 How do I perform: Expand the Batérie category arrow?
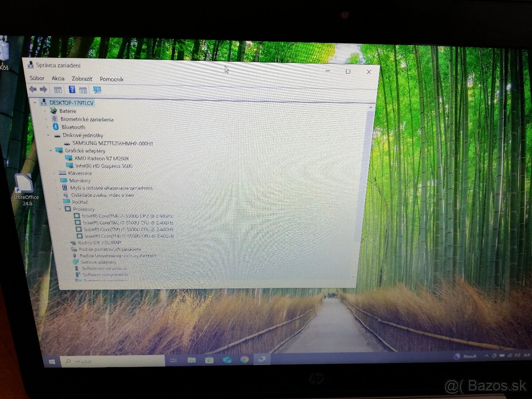[x=46, y=111]
